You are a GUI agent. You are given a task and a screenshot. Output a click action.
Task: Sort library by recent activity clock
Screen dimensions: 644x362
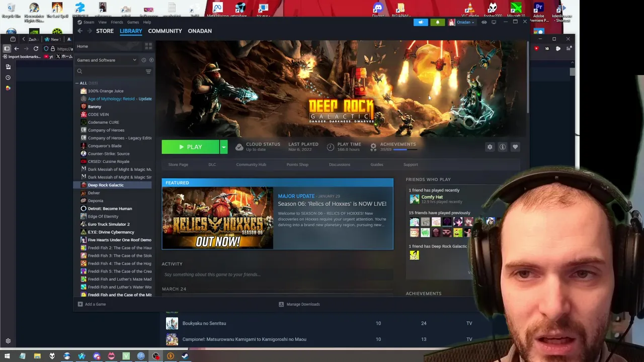pos(143,60)
